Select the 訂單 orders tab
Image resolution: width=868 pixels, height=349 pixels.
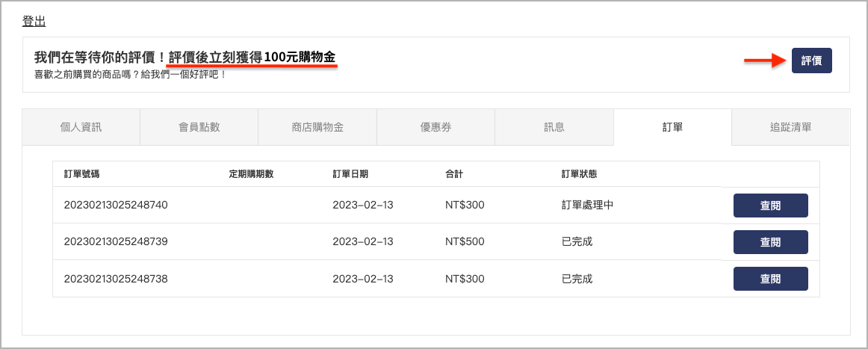pos(672,127)
